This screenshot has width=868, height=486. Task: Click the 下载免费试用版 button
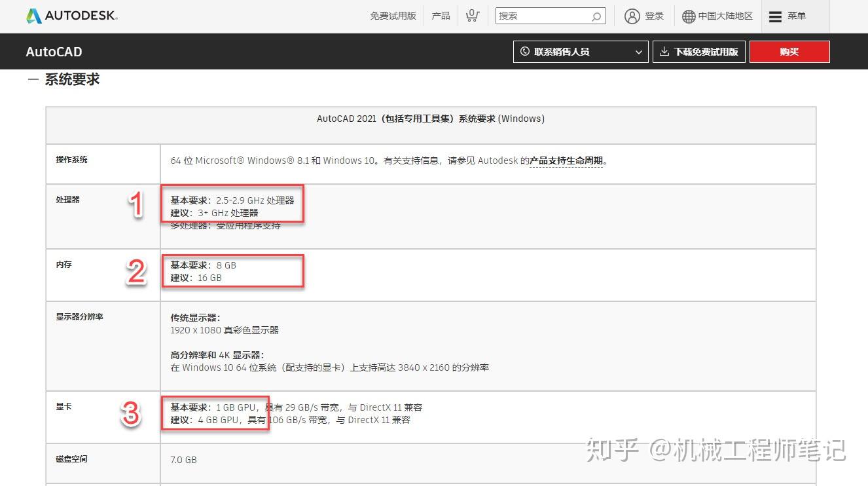699,52
